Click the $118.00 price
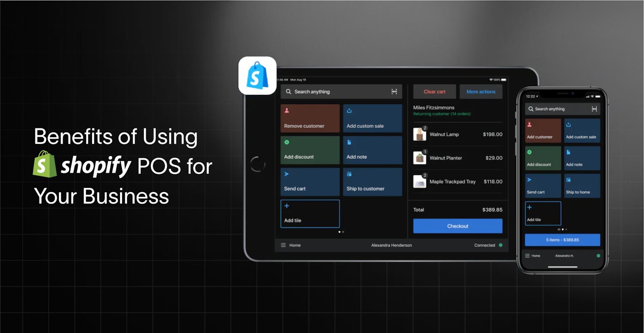 click(x=493, y=182)
